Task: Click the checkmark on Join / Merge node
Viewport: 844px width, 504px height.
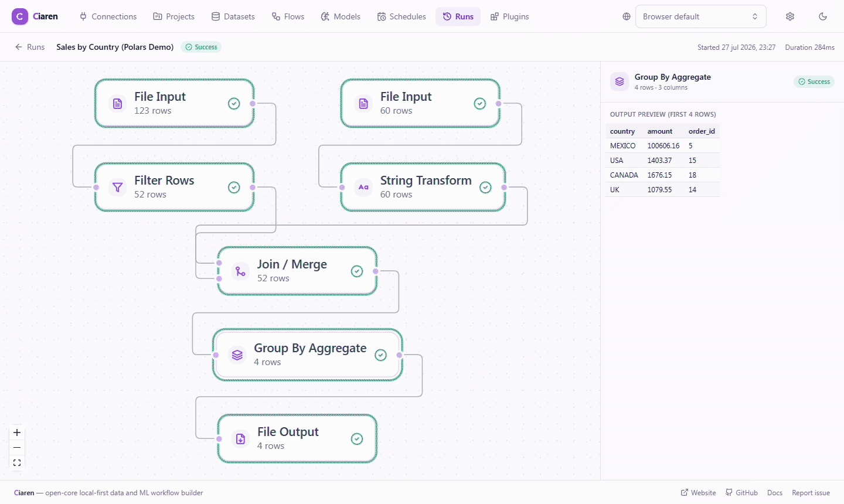Action: coord(357,271)
